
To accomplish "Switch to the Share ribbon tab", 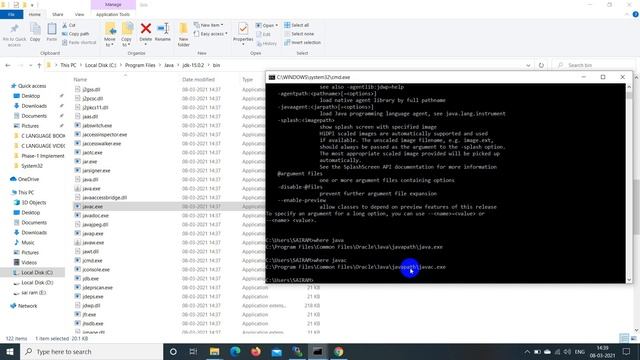I will click(58, 15).
